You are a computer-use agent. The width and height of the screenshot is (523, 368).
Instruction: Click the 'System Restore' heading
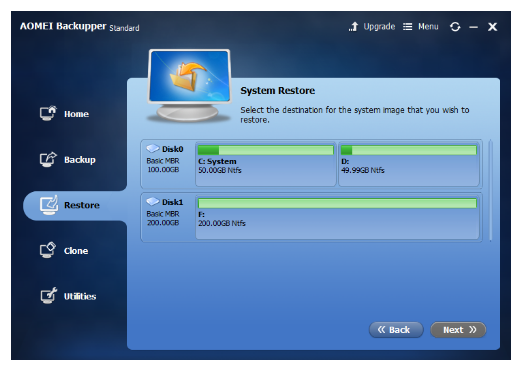[278, 90]
